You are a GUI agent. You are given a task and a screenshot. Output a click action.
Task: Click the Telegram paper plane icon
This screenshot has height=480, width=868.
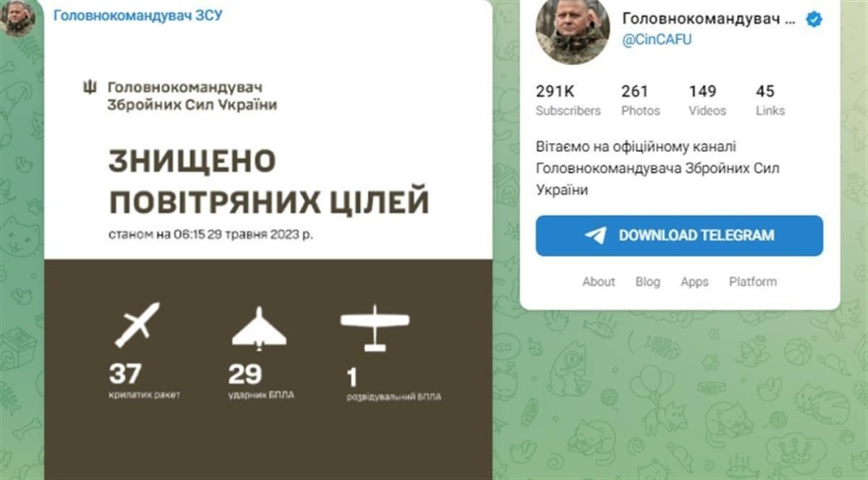pyautogui.click(x=595, y=235)
